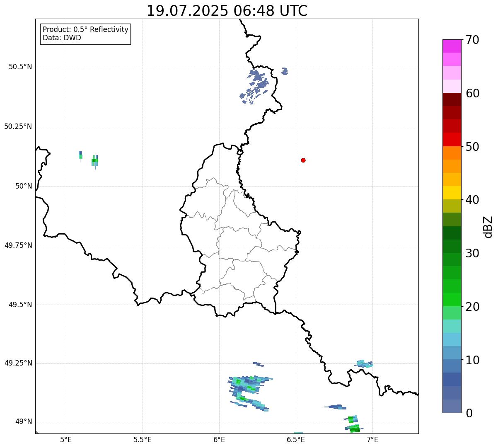The width and height of the screenshot is (498, 448).
Task: Click the red dot marker on the map
Action: click(x=303, y=160)
